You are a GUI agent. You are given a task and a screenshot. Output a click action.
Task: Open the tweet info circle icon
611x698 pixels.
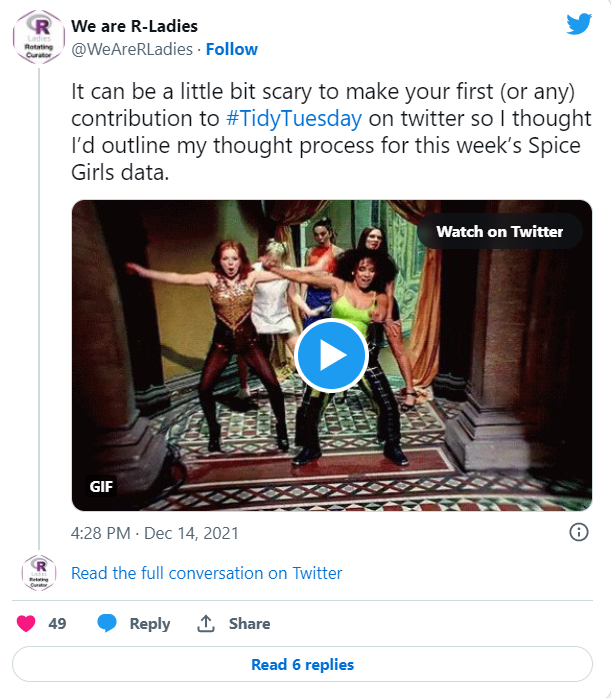tap(578, 532)
